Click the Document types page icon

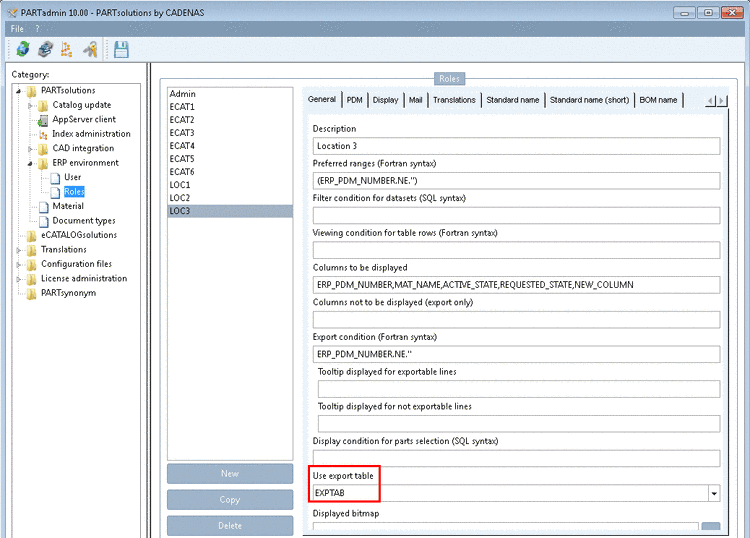coord(44,221)
